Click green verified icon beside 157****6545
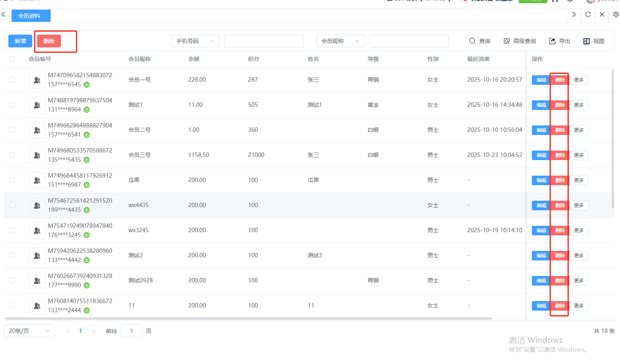The width and height of the screenshot is (620, 364). [x=87, y=84]
